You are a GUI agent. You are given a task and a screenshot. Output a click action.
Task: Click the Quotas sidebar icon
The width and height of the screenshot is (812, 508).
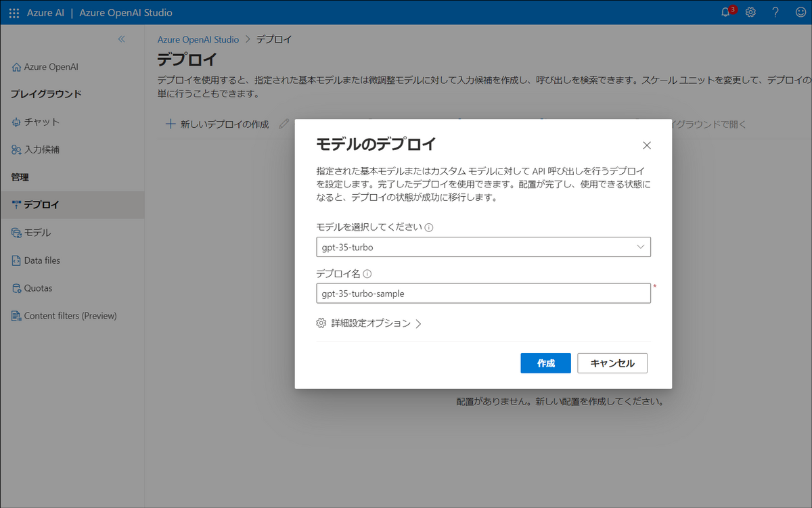coord(16,288)
